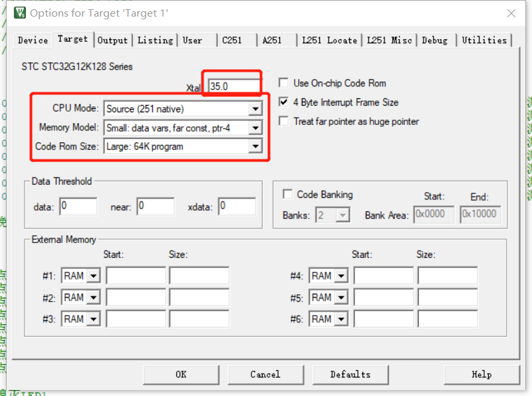Viewport: 532px width, 396px height.
Task: Enable Use On-chip Code Rom
Action: (283, 83)
